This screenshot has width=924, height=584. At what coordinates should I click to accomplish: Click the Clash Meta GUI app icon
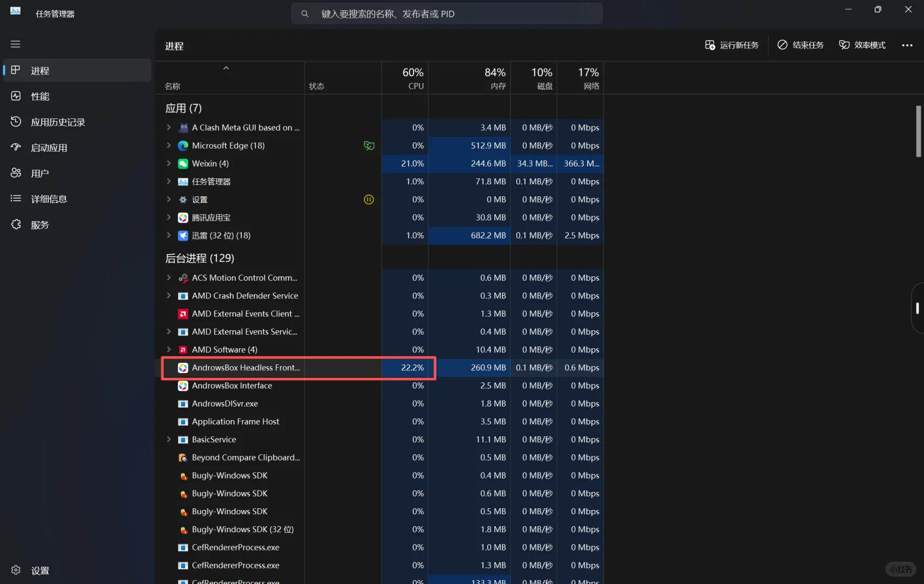coord(183,128)
